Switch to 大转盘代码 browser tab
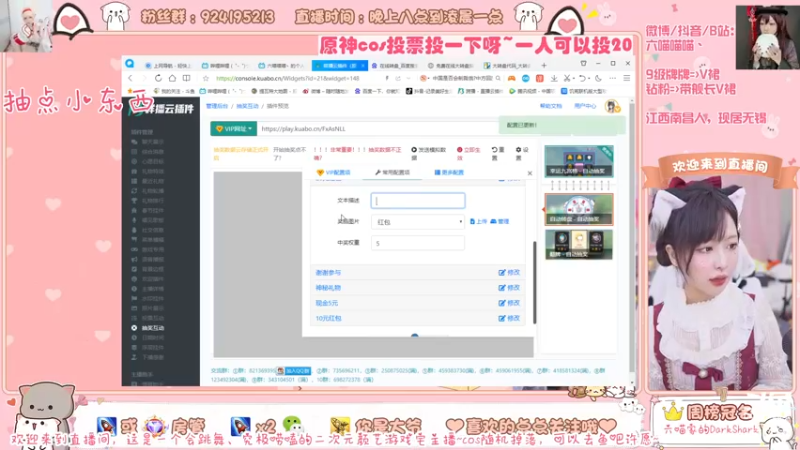Image resolution: width=800 pixels, height=450 pixels. pos(508,66)
